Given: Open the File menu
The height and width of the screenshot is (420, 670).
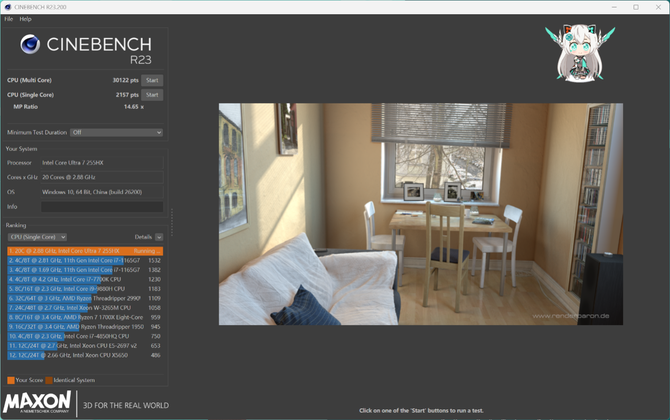Looking at the screenshot, I should [9, 19].
